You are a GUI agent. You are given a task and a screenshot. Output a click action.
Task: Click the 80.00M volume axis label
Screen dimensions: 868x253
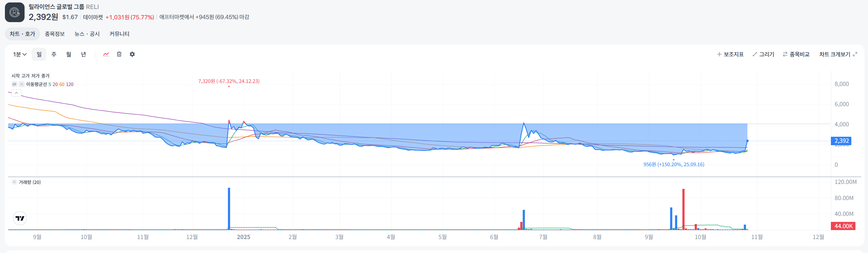click(844, 198)
